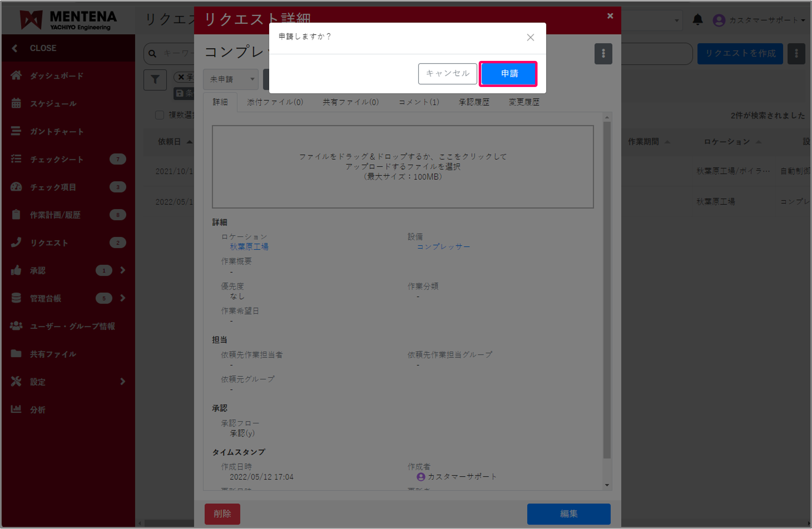The width and height of the screenshot is (812, 529).
Task: Open the 秋葉原工場 location link
Action: coord(248,246)
